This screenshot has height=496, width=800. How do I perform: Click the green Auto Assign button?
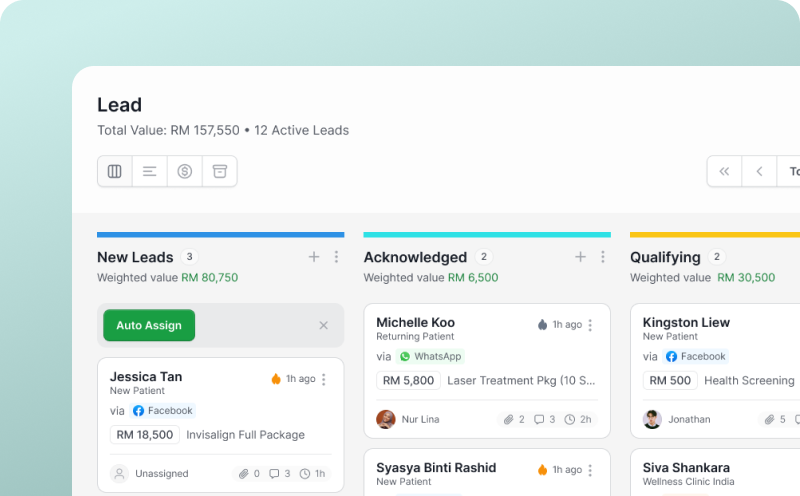click(x=149, y=325)
